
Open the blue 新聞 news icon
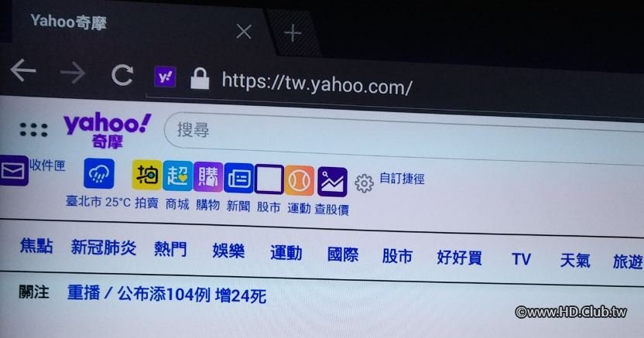[x=238, y=179]
